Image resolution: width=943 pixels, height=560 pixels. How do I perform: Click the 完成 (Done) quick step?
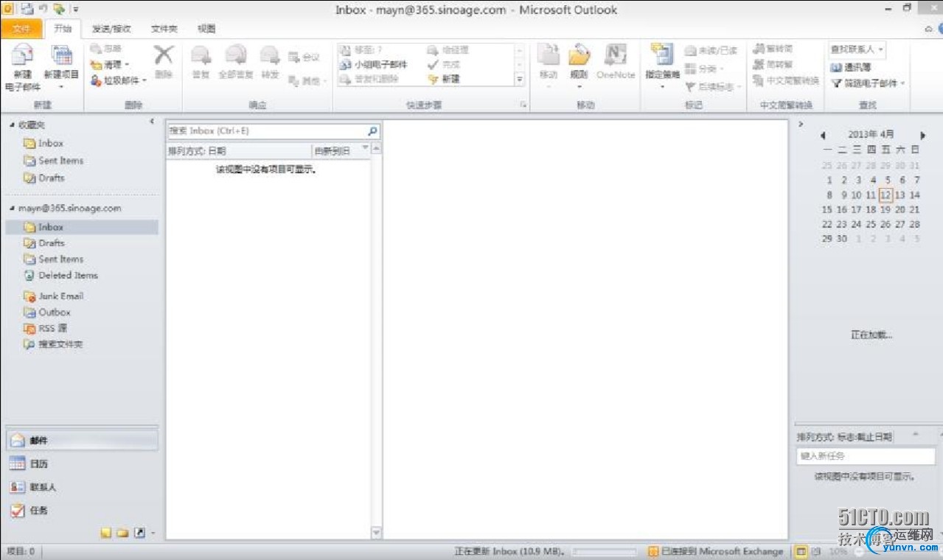click(444, 64)
